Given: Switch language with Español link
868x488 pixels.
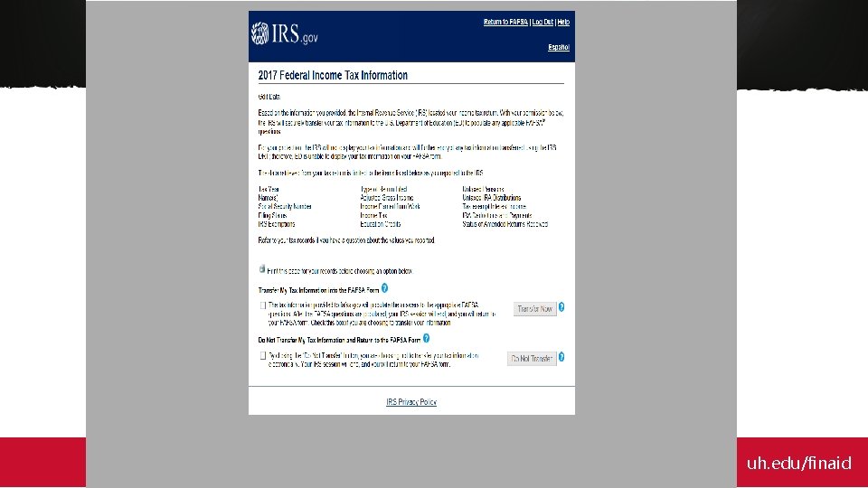Looking at the screenshot, I should [x=559, y=48].
